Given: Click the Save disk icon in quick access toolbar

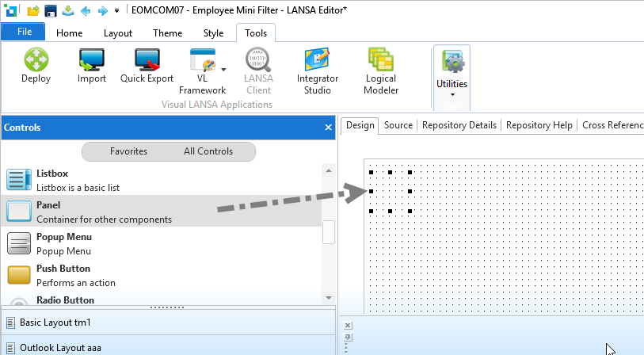Looking at the screenshot, I should pos(51,10).
